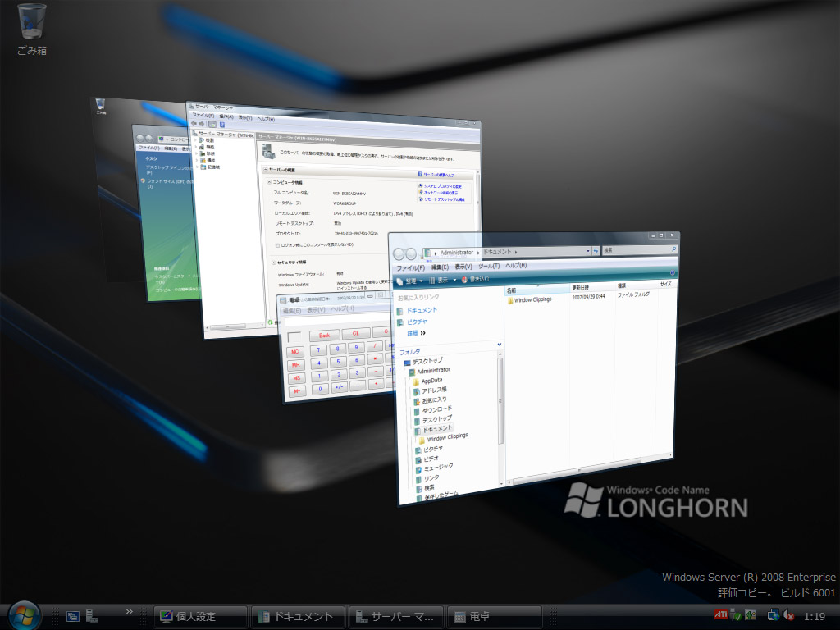
Task: Select Window Clippings in folder tree
Action: 444,438
